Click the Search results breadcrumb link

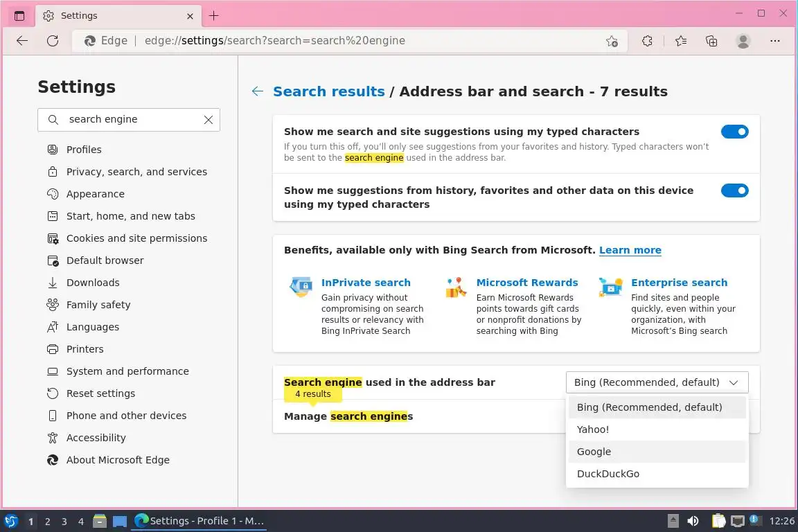329,91
